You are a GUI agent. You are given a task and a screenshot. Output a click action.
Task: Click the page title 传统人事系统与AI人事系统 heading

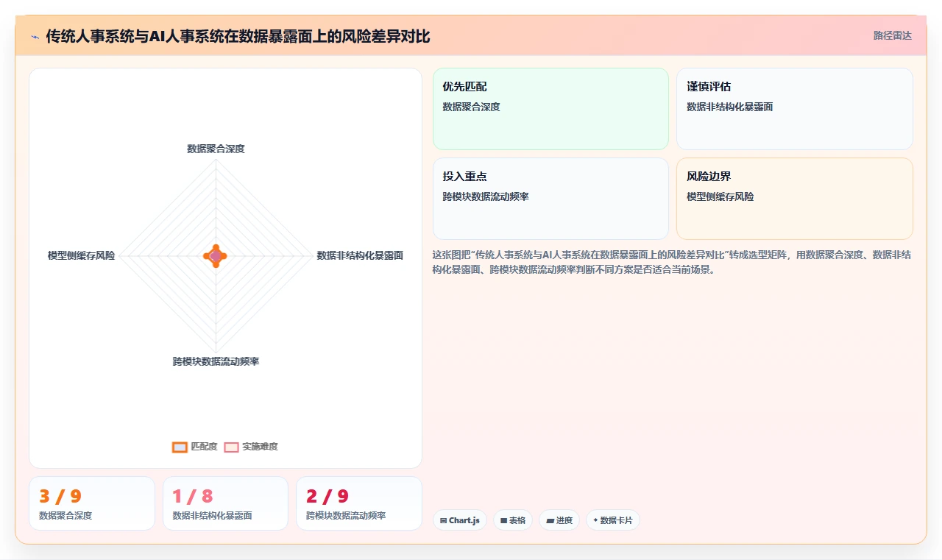(238, 36)
